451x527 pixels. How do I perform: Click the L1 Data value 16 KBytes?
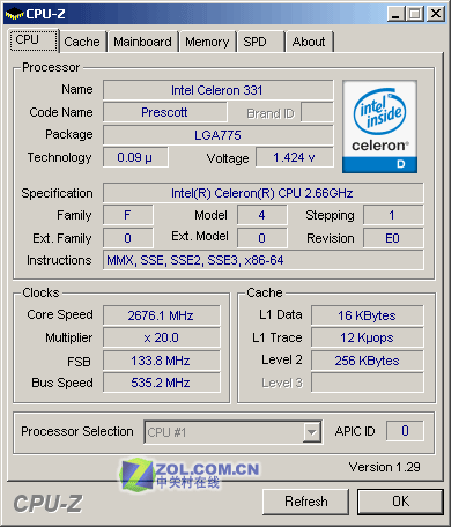point(367,315)
